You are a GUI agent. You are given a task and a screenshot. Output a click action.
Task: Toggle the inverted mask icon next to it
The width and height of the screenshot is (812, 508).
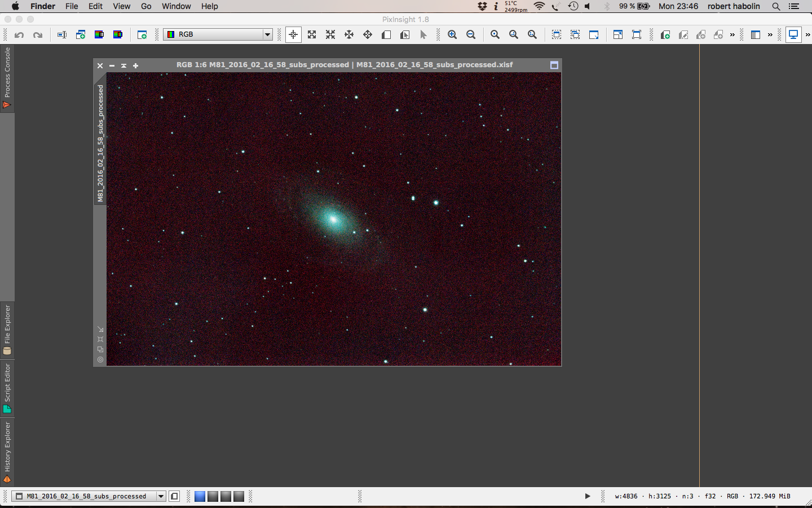405,35
